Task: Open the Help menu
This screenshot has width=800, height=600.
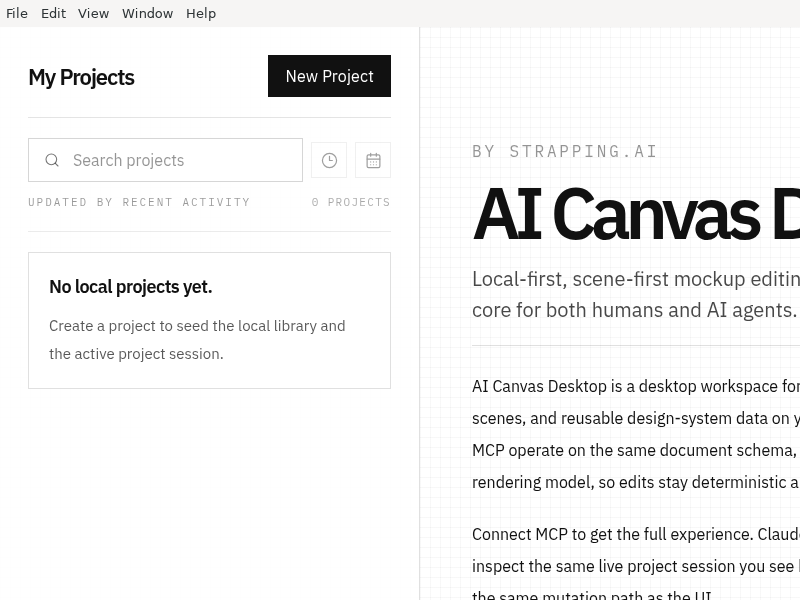Action: click(201, 13)
